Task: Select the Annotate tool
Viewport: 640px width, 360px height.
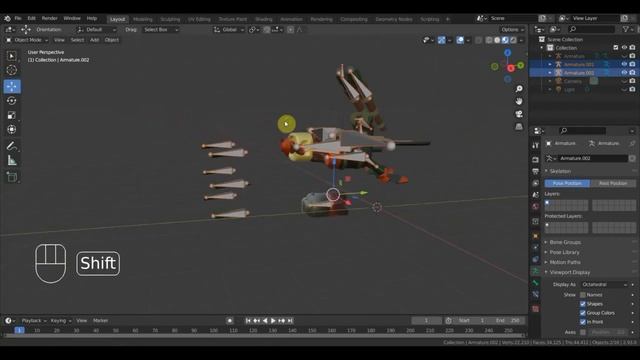Action: [x=12, y=146]
